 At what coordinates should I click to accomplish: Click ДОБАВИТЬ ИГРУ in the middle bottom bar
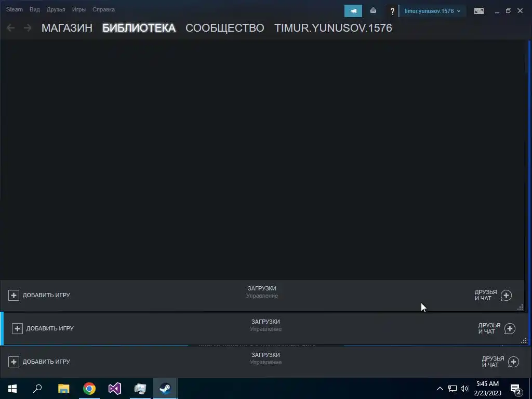tap(50, 328)
